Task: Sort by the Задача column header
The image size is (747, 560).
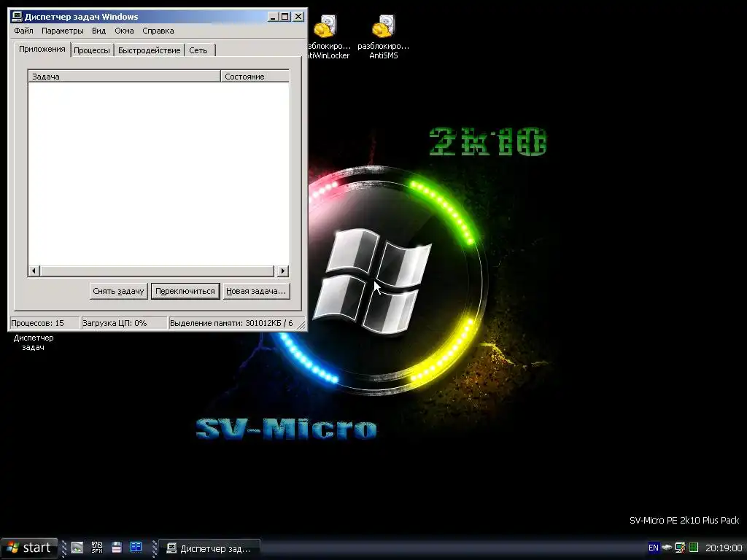Action: 124,76
